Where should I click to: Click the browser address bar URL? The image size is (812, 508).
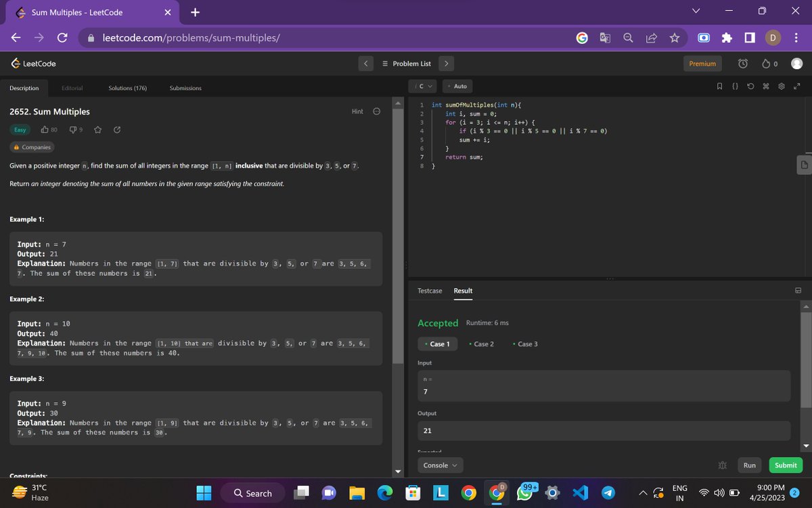pyautogui.click(x=191, y=38)
